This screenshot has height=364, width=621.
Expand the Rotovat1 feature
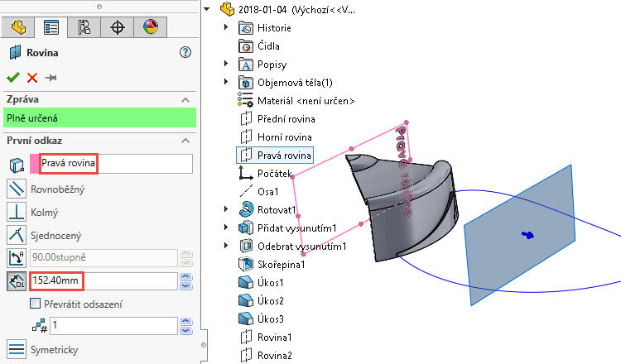[x=226, y=209]
